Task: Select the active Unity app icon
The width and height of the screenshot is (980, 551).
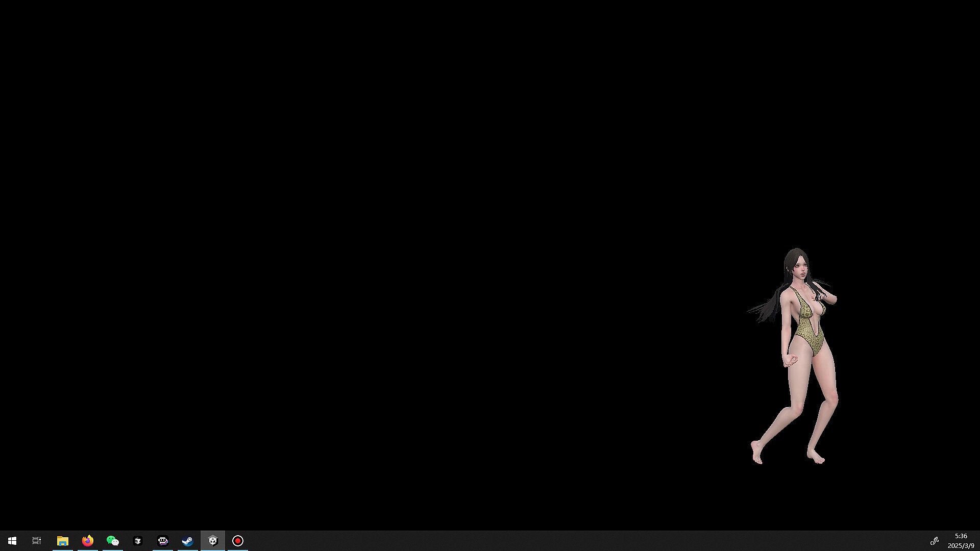Action: [213, 541]
